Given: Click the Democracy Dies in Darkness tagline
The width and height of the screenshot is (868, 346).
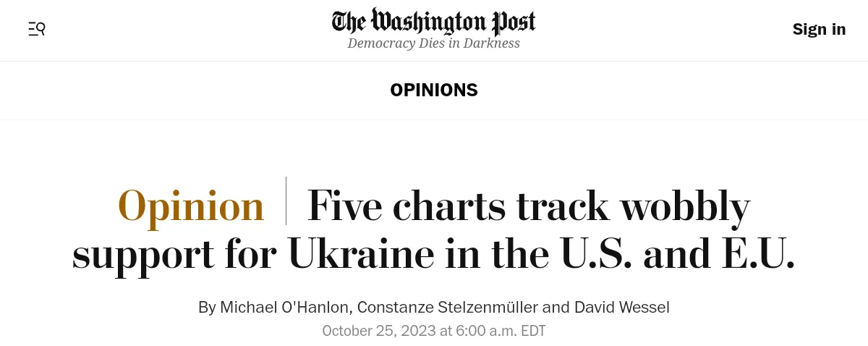Looking at the screenshot, I should coord(433,43).
